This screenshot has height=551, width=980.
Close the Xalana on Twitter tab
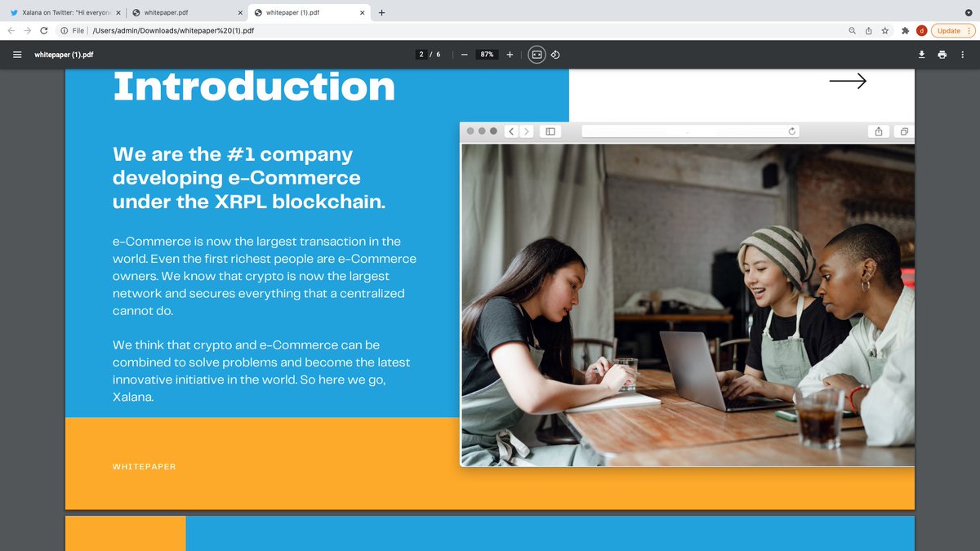coord(118,12)
